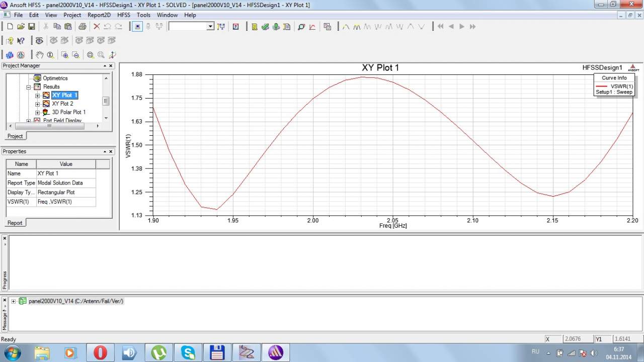Open the Report2D menu
Screen dimensions: 644x362
pos(99,15)
